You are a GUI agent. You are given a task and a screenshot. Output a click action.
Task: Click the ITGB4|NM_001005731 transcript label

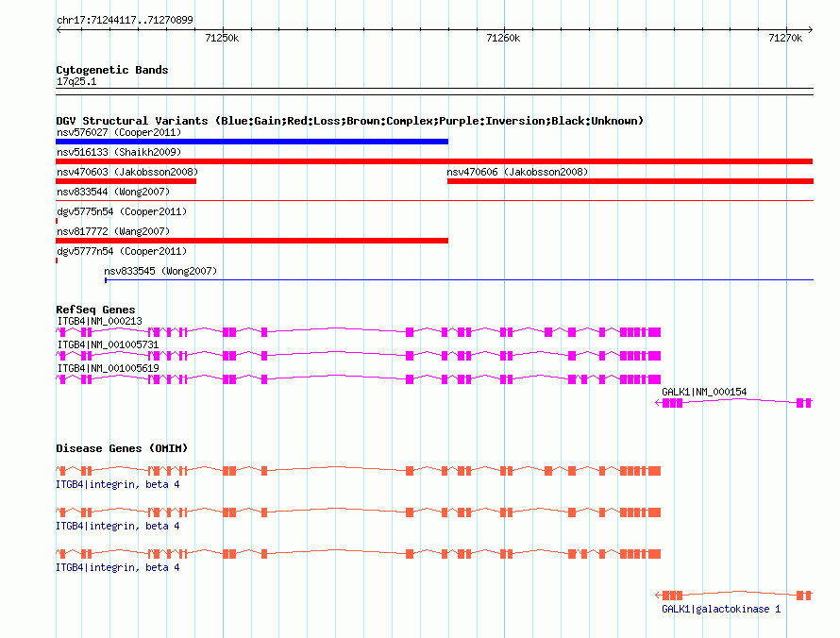tap(109, 344)
